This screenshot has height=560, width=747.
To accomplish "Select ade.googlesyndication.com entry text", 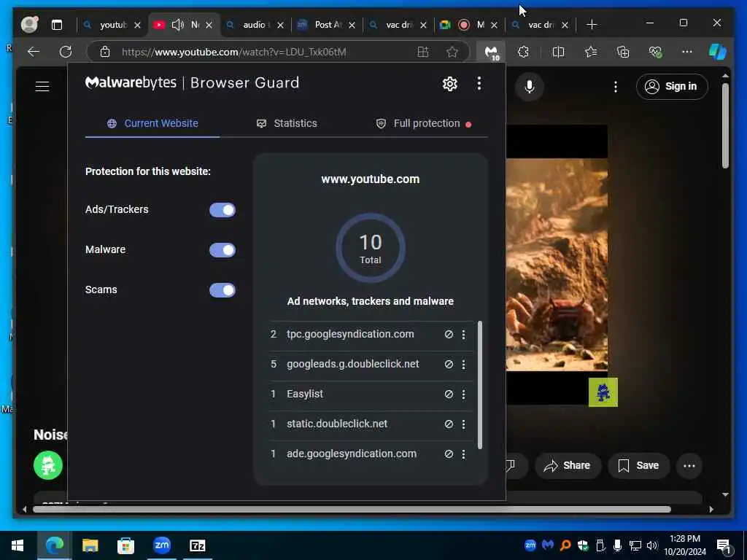I will click(x=352, y=454).
